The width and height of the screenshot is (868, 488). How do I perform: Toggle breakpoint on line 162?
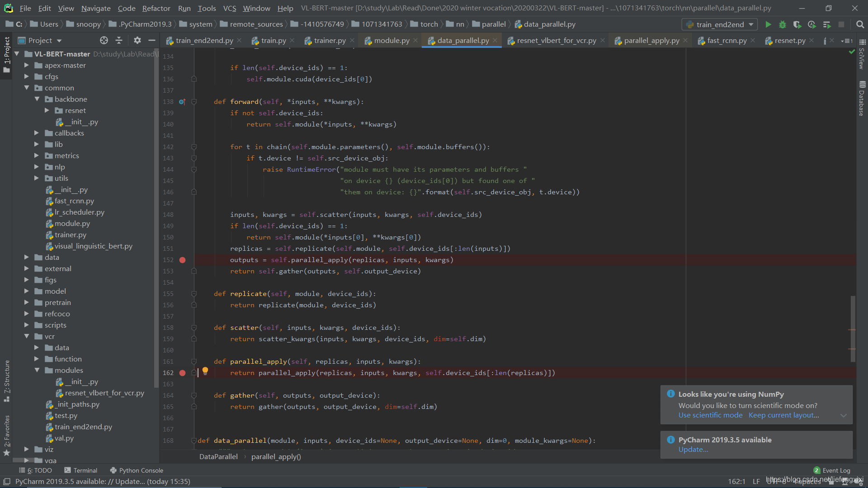click(x=183, y=373)
